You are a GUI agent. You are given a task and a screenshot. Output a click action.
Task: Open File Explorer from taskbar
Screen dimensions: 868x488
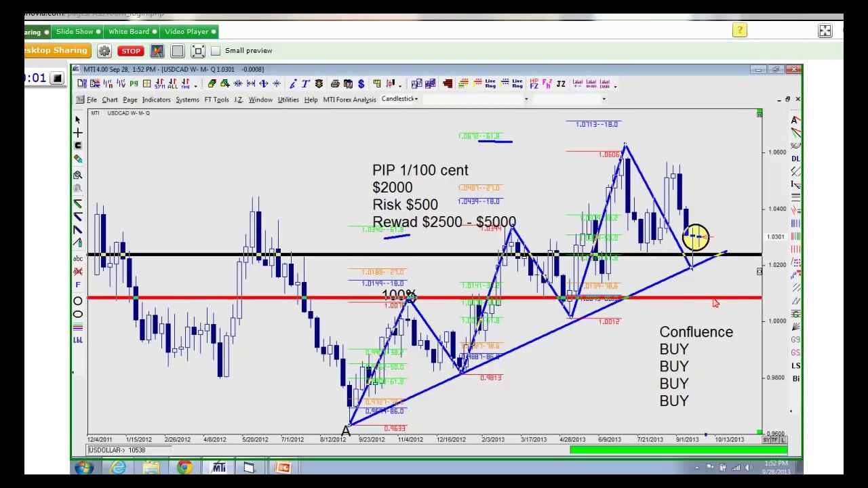(151, 467)
